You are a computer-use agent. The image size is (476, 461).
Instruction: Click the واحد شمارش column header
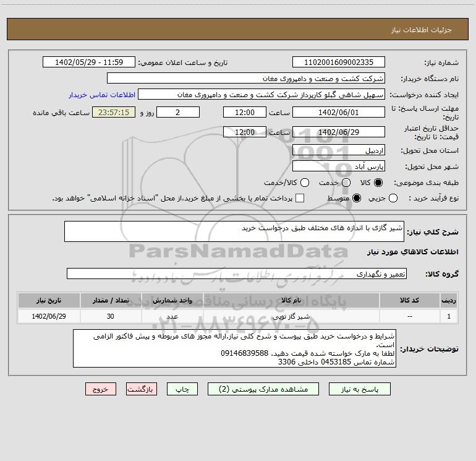pyautogui.click(x=172, y=300)
